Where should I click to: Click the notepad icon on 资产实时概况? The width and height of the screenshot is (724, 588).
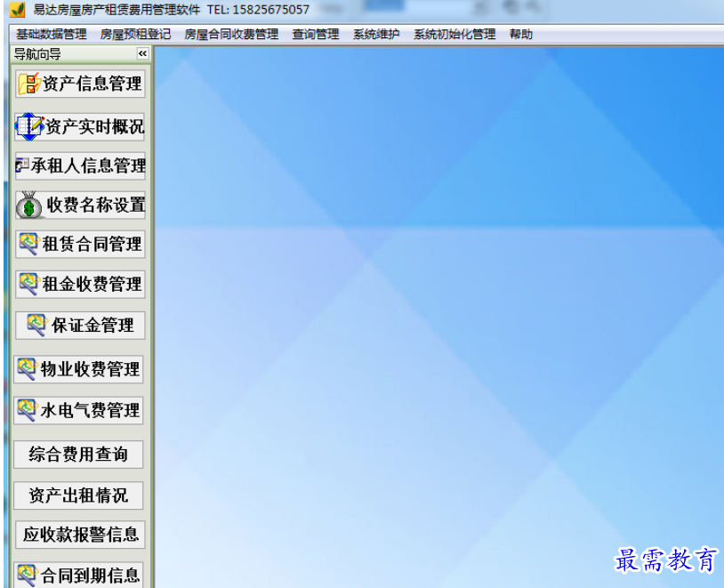point(29,126)
